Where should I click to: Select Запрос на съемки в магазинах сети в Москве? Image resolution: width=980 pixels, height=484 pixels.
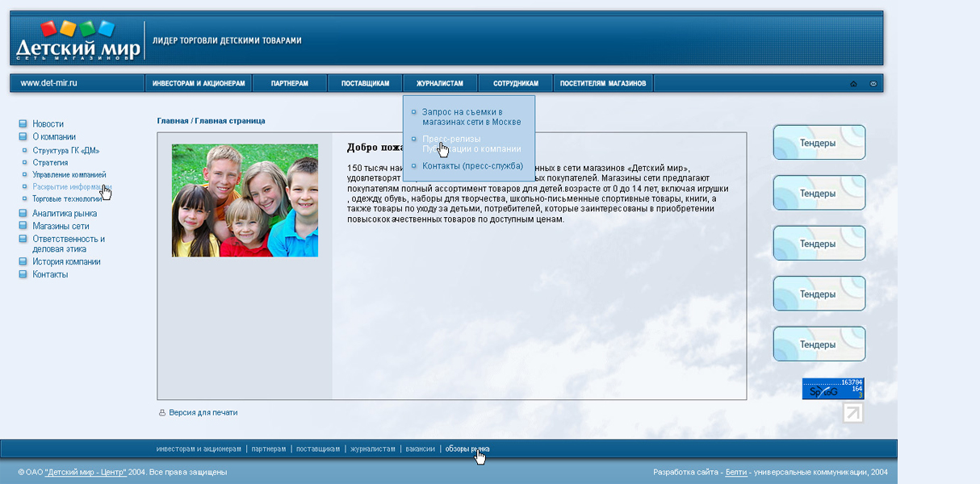tap(471, 117)
